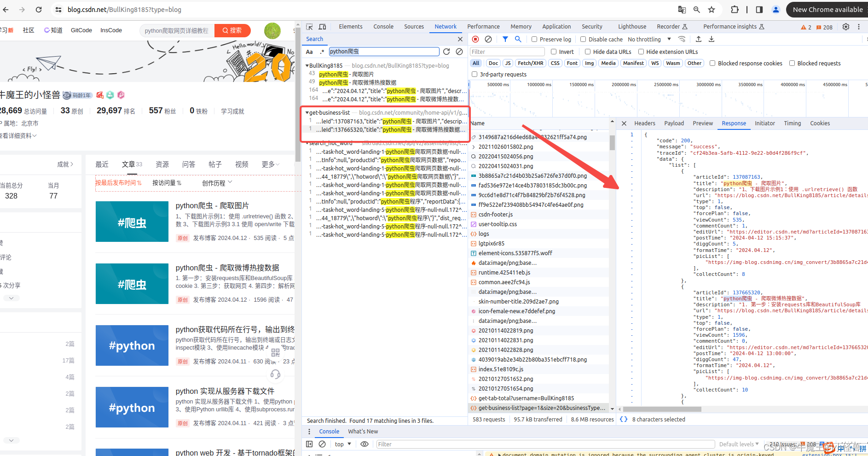Click the response pane horizontal scrollbar

(662, 409)
